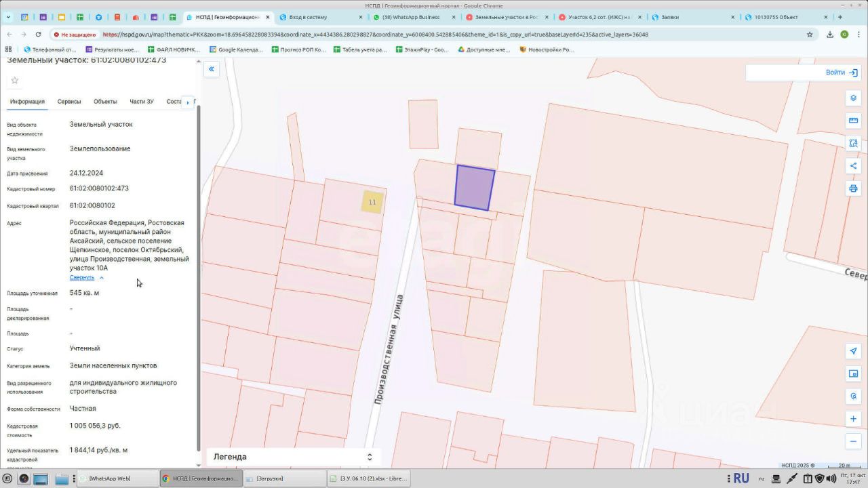The width and height of the screenshot is (868, 488).
Task: Click the my-location arrow icon
Action: [853, 351]
